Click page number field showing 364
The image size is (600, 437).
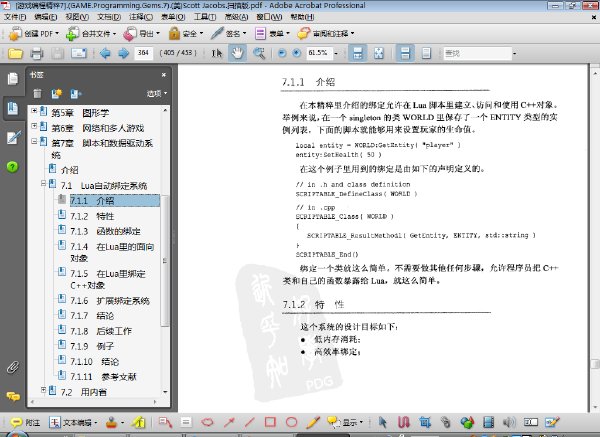[x=143, y=53]
